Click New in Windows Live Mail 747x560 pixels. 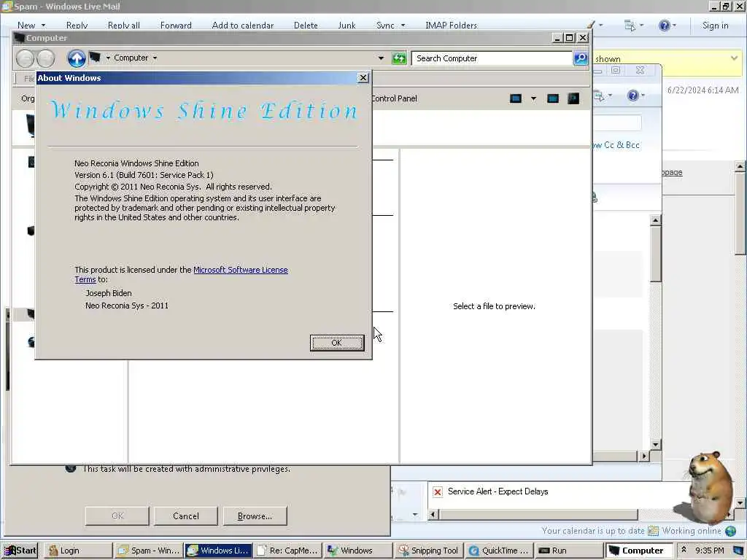[26, 26]
